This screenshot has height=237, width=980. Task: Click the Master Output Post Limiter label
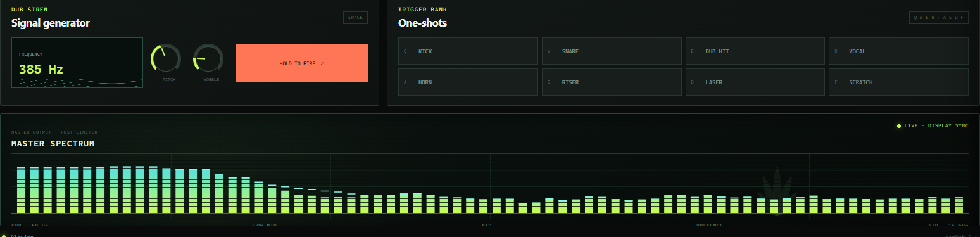(54, 132)
